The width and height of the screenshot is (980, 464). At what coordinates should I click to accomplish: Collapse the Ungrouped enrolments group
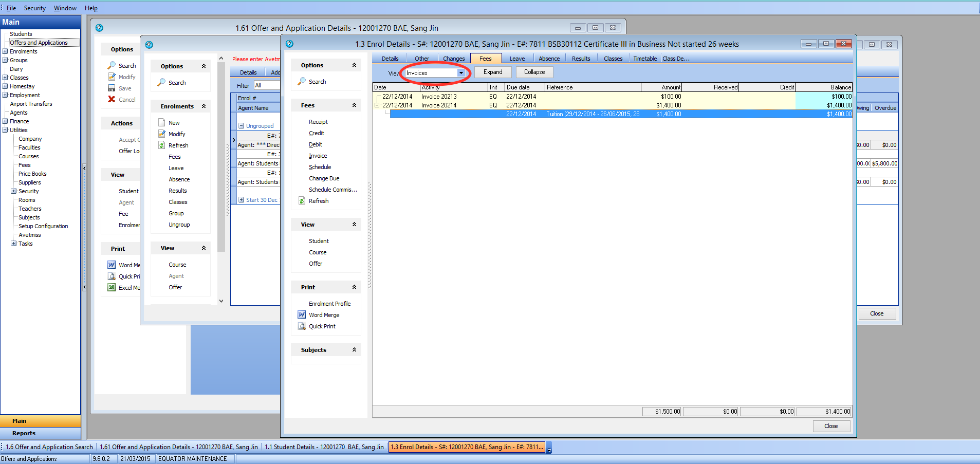[x=241, y=126]
